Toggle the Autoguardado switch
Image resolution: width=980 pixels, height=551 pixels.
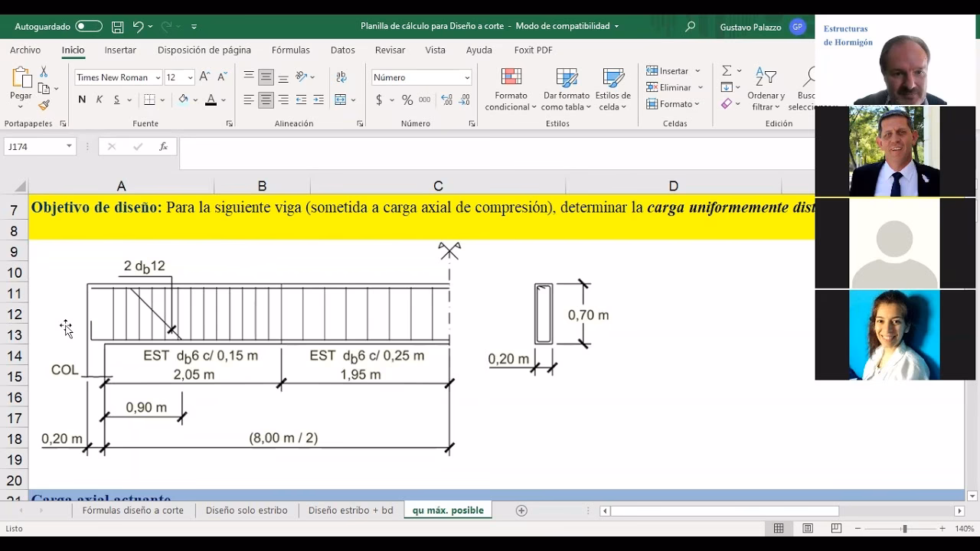(x=88, y=27)
